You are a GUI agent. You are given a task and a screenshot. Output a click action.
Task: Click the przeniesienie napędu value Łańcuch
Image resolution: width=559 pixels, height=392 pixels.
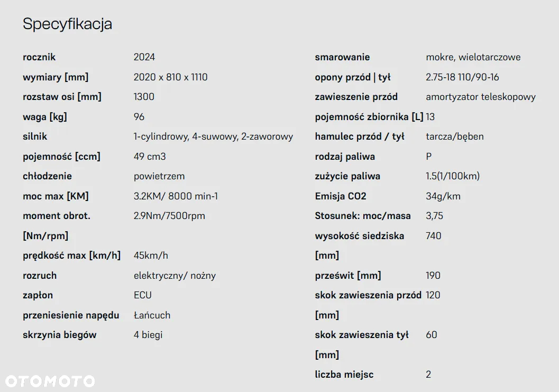[152, 315]
